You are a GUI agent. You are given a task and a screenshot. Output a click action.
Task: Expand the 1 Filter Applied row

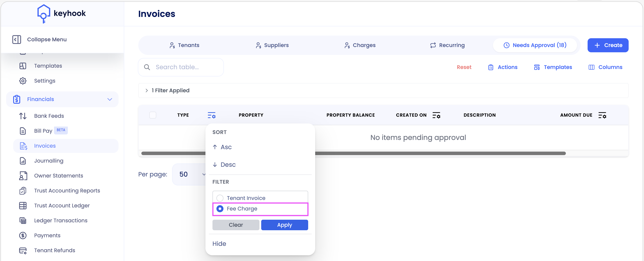383,91
